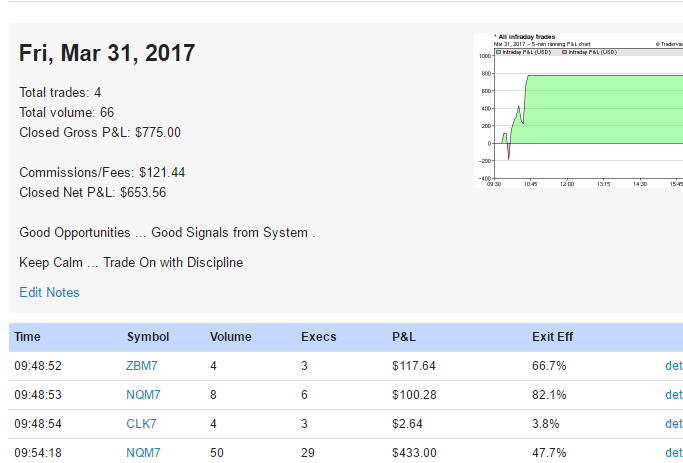Click the $117.64 P&L cell
This screenshot has height=463, width=683.
click(x=414, y=366)
